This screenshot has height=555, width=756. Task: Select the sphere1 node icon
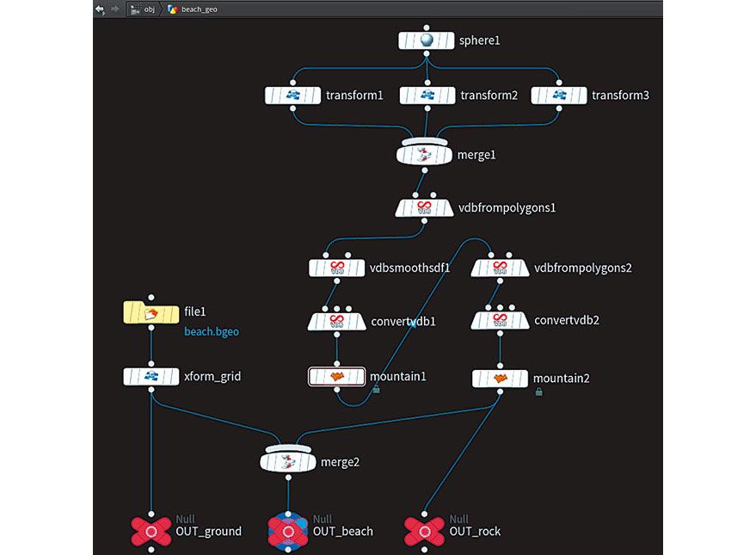[x=427, y=40]
